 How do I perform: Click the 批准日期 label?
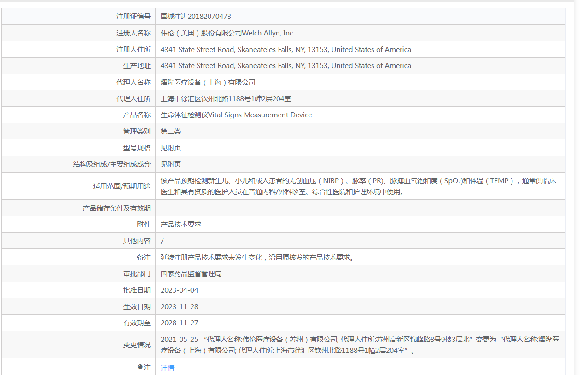[x=137, y=290]
